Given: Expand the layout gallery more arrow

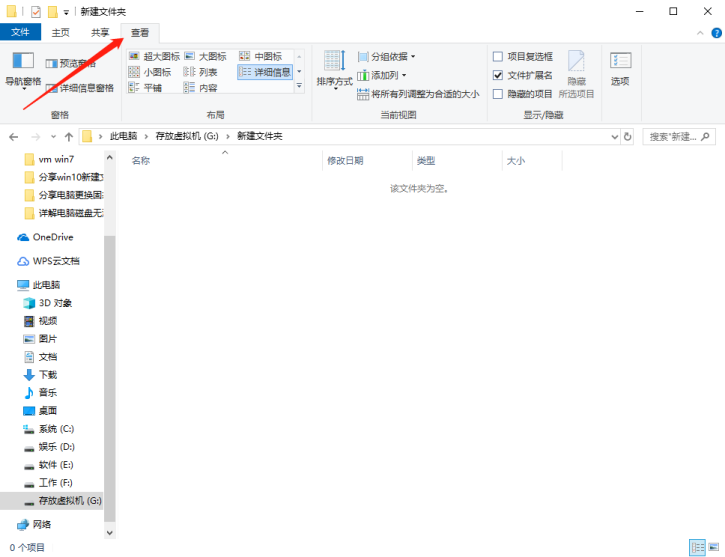Looking at the screenshot, I should coord(299,87).
